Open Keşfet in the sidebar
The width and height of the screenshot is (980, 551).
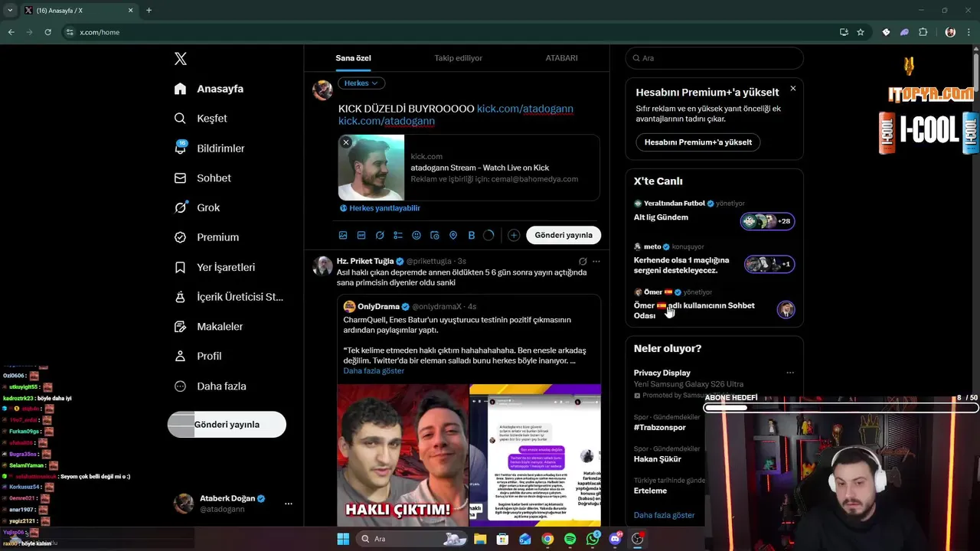[201, 118]
